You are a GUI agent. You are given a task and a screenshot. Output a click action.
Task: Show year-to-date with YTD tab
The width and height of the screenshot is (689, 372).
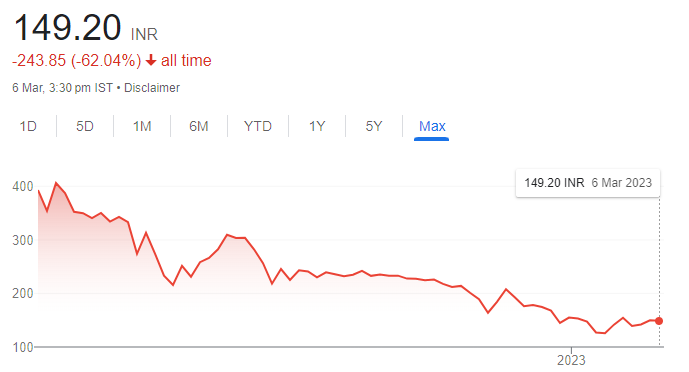[258, 126]
